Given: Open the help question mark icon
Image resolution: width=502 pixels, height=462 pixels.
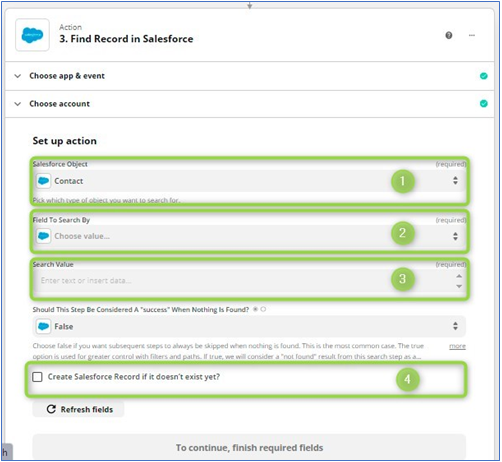Looking at the screenshot, I should (x=449, y=35).
